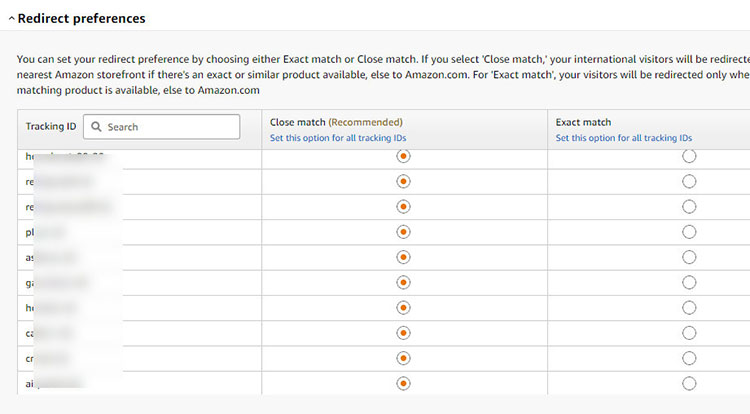The height and width of the screenshot is (414, 750).
Task: Switch 'ga' tracking ID to Exact match
Action: point(689,283)
